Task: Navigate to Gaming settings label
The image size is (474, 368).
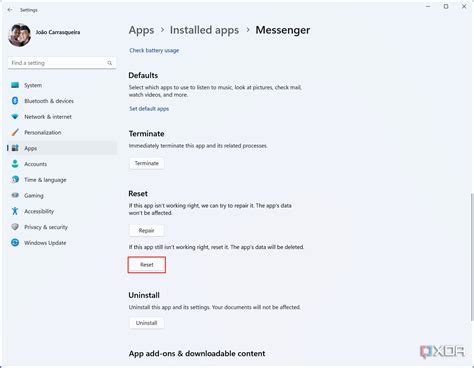Action: click(x=34, y=195)
